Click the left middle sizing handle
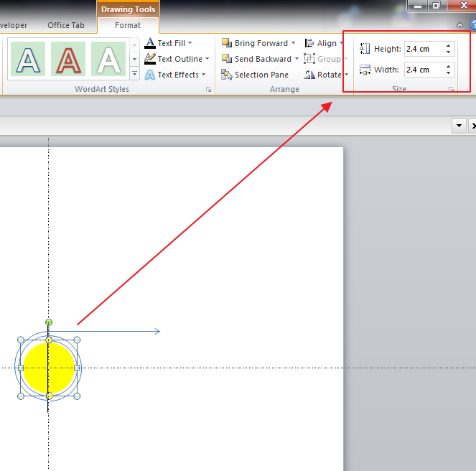 pyautogui.click(x=21, y=368)
